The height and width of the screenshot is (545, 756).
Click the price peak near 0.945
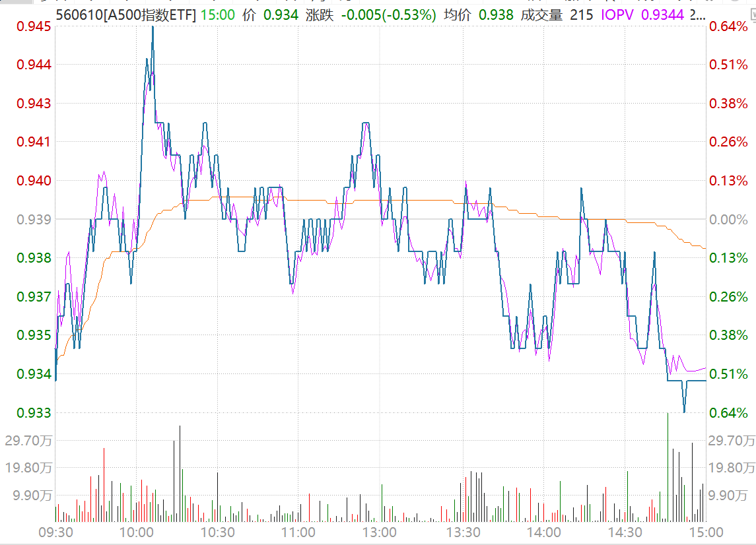click(153, 28)
